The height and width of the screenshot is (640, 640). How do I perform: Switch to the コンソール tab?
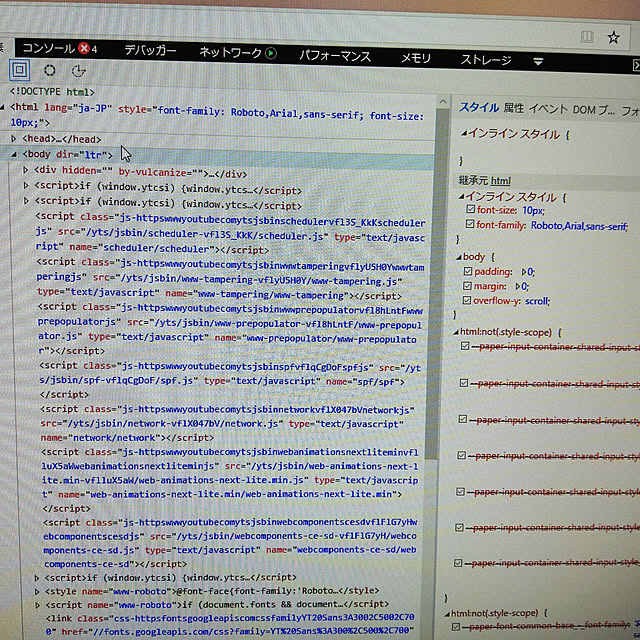point(49,48)
